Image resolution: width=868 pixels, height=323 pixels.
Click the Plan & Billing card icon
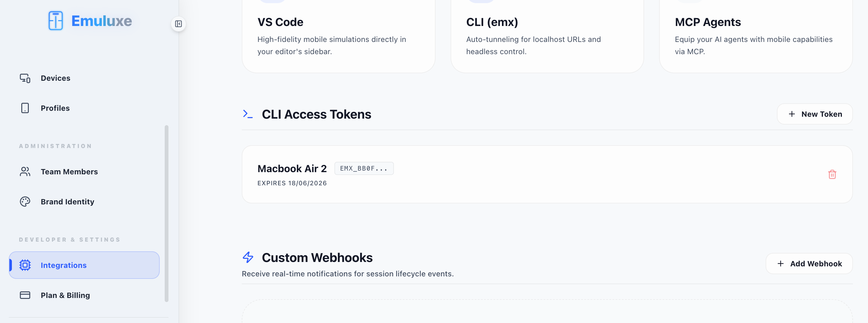pyautogui.click(x=25, y=295)
